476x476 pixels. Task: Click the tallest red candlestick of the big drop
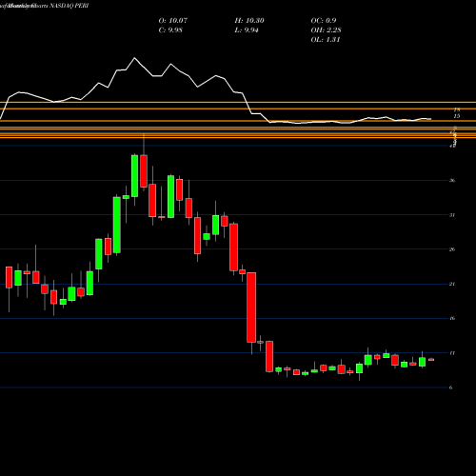[251, 307]
